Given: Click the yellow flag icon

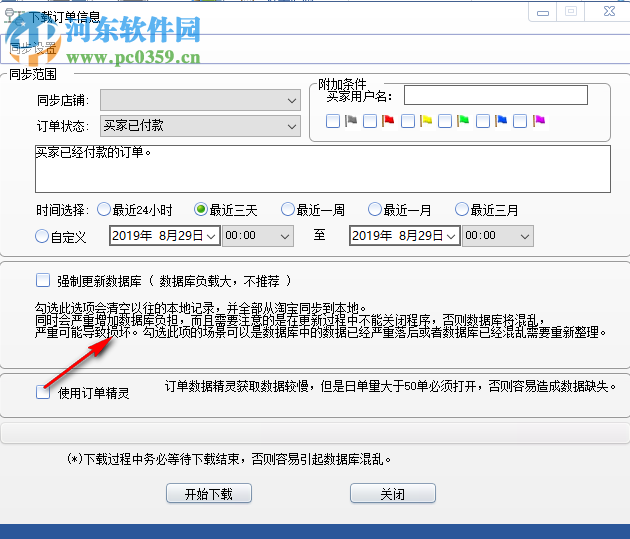Looking at the screenshot, I should click(426, 120).
